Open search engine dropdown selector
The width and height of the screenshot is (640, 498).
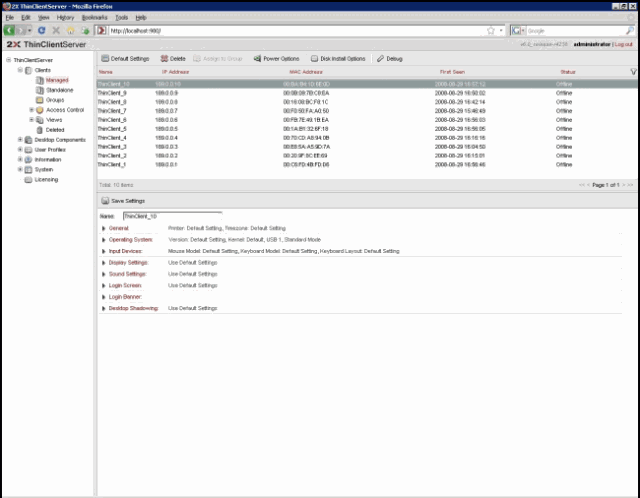coord(518,31)
